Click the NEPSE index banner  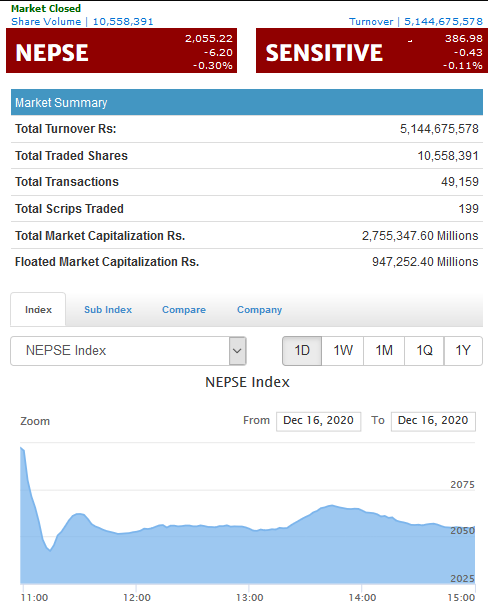click(x=121, y=50)
